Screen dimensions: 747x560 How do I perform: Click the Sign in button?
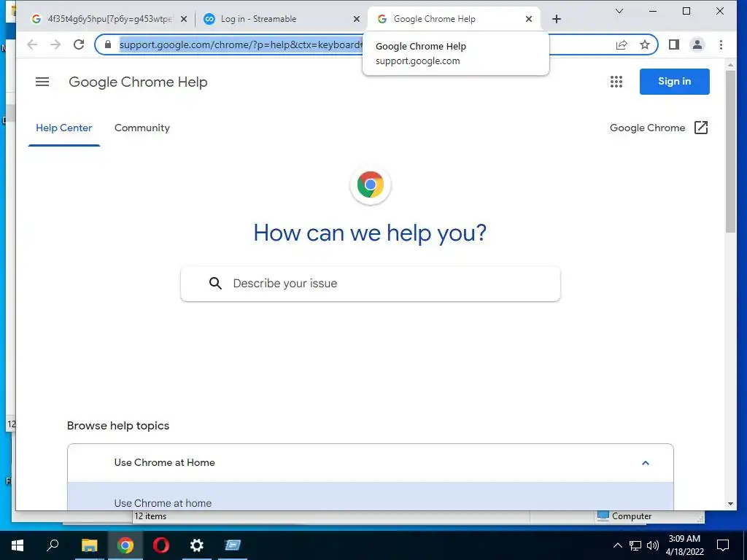pos(675,82)
